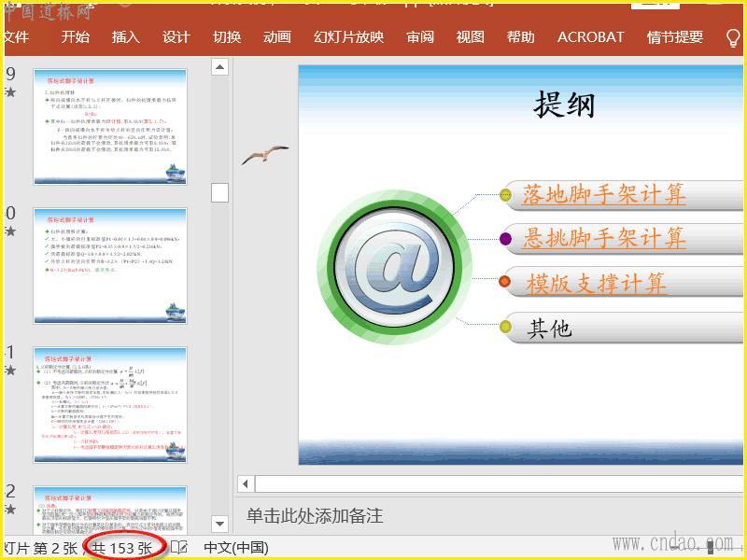This screenshot has height=560, width=747.
Task: Switch to the 审阅 review tab
Action: click(x=420, y=36)
